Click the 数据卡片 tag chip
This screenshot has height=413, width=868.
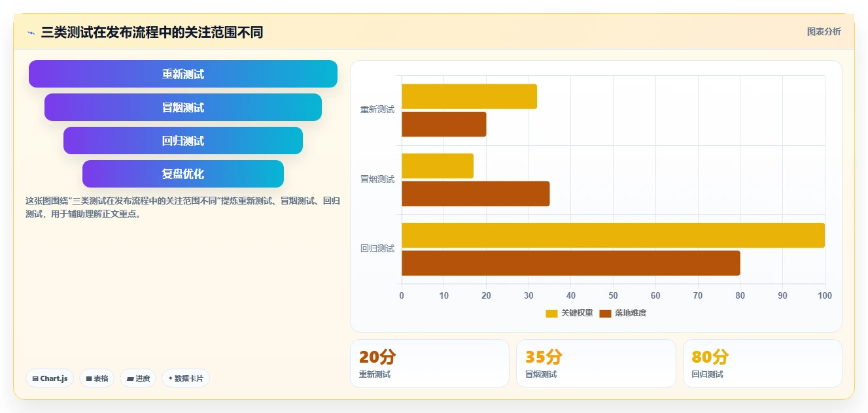[186, 378]
